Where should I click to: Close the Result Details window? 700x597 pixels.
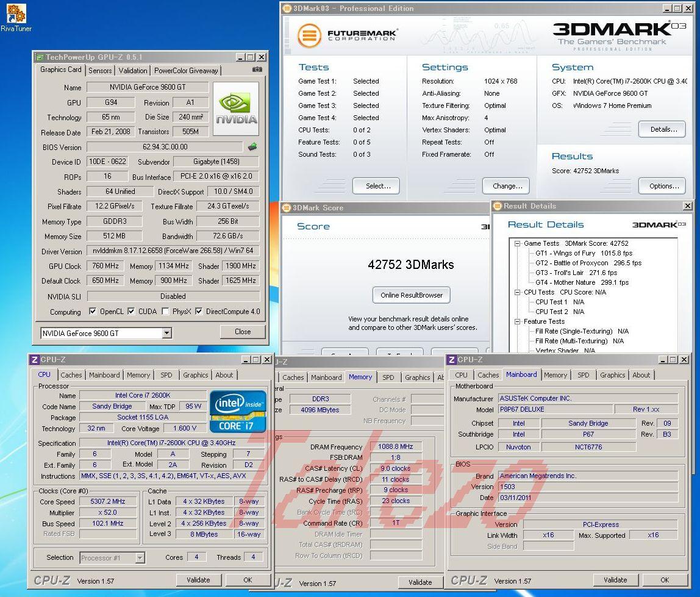pyautogui.click(x=688, y=206)
